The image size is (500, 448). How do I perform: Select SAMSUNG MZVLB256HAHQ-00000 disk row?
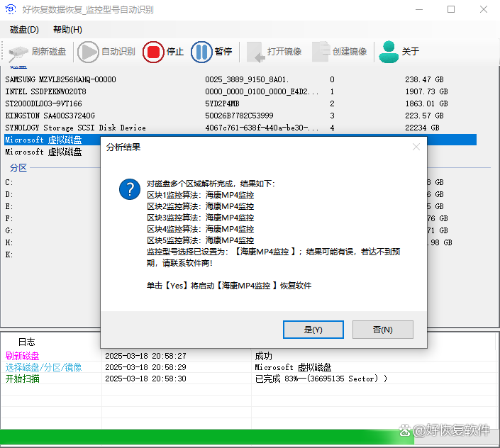point(240,79)
